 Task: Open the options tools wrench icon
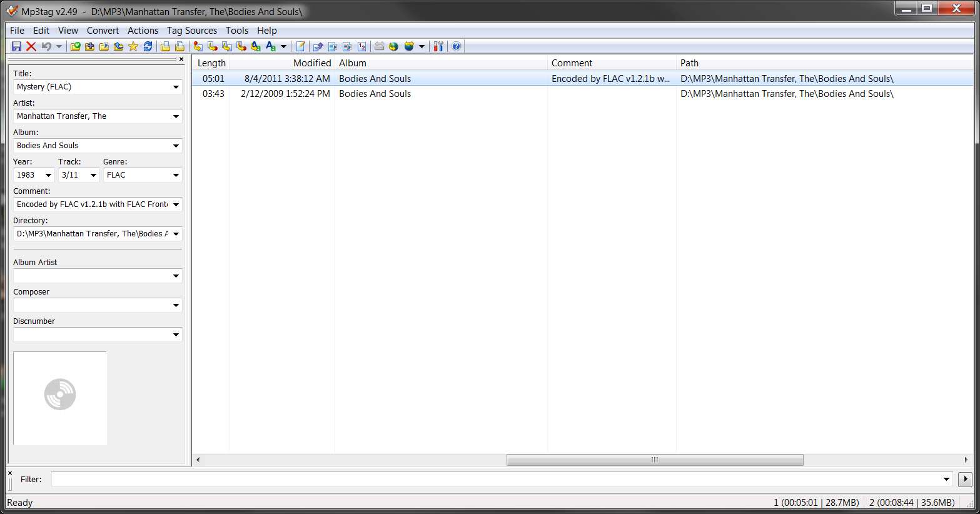[438, 46]
